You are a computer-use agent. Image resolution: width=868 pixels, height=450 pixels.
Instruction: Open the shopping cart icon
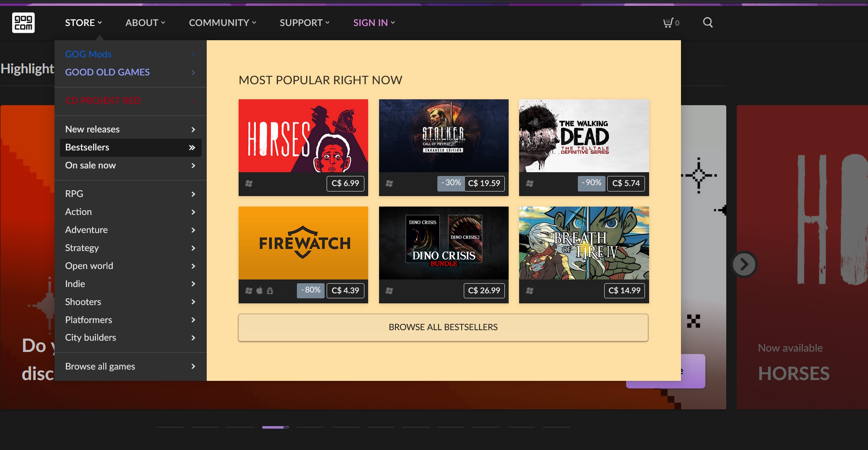[x=668, y=23]
